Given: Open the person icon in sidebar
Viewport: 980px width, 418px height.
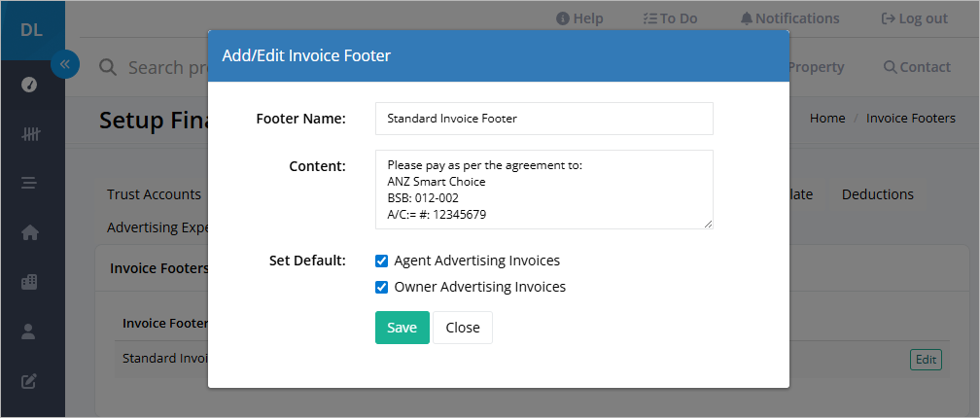Looking at the screenshot, I should coord(29,331).
